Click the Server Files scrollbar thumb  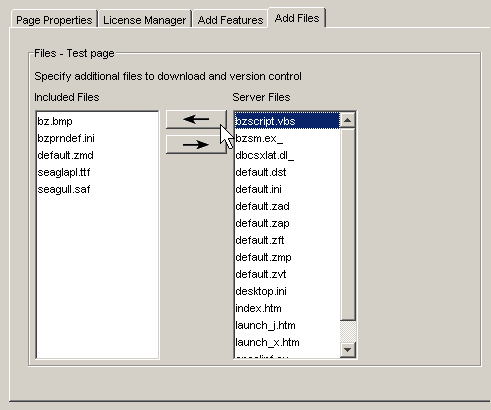tap(348, 224)
